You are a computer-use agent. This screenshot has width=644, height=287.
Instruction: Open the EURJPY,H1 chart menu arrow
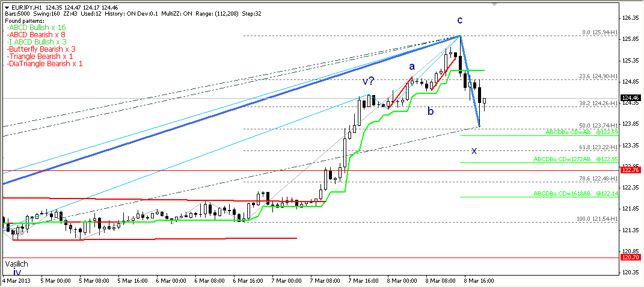tap(7, 7)
